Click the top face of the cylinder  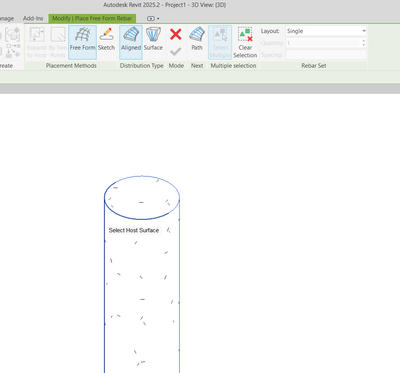pyautogui.click(x=142, y=197)
